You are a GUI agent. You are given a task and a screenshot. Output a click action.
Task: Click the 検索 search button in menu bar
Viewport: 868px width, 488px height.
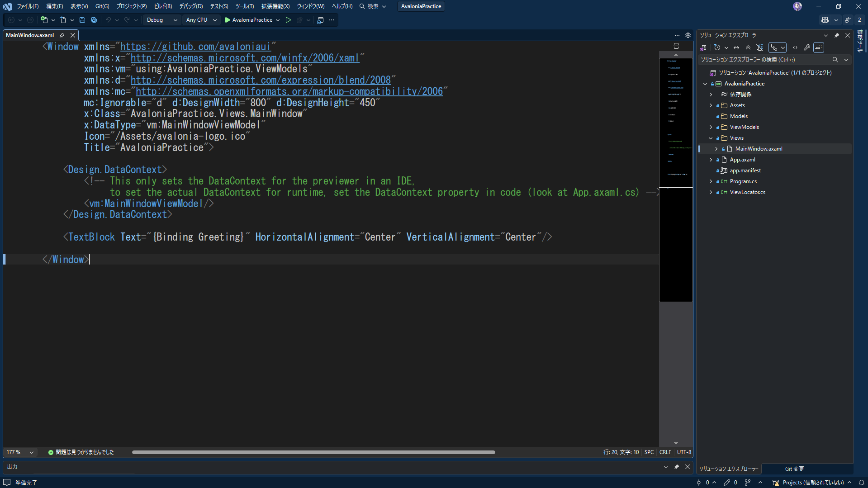tap(373, 6)
